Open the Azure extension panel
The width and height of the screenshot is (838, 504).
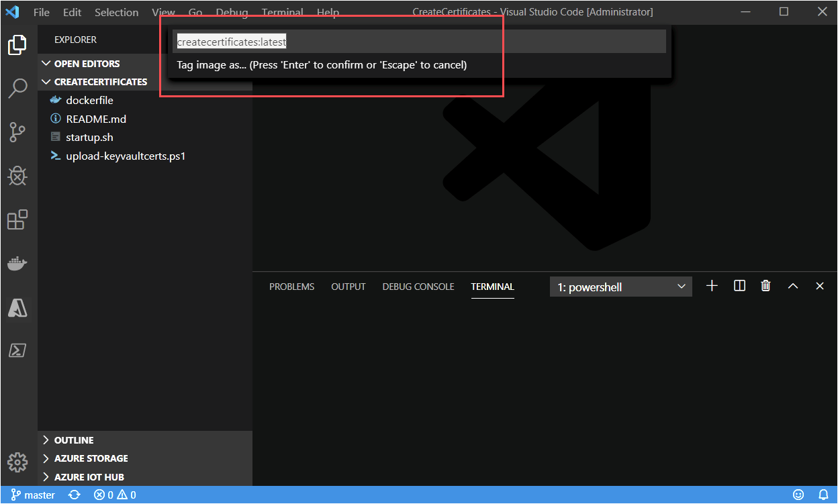pyautogui.click(x=17, y=308)
